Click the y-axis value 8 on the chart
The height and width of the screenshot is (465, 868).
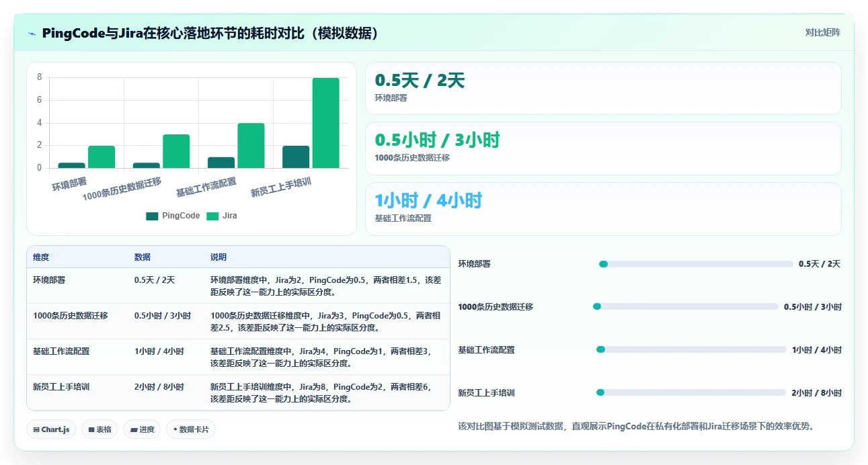[x=39, y=77]
